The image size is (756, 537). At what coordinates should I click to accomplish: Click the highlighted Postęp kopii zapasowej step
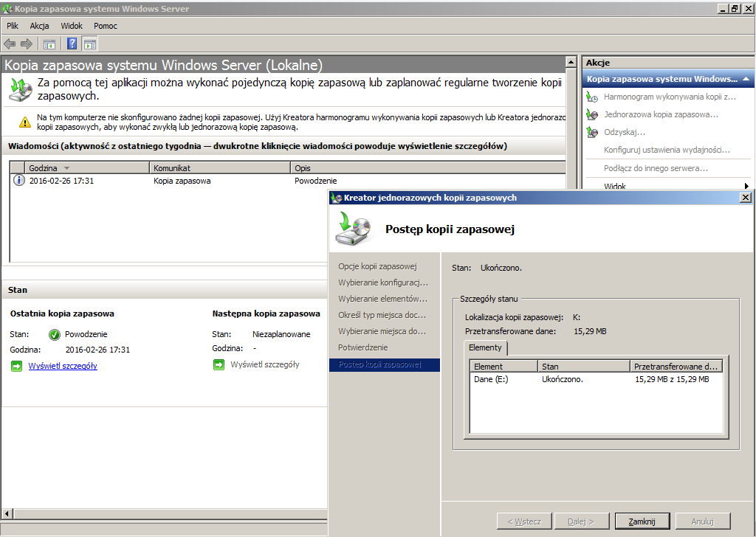[x=385, y=364]
